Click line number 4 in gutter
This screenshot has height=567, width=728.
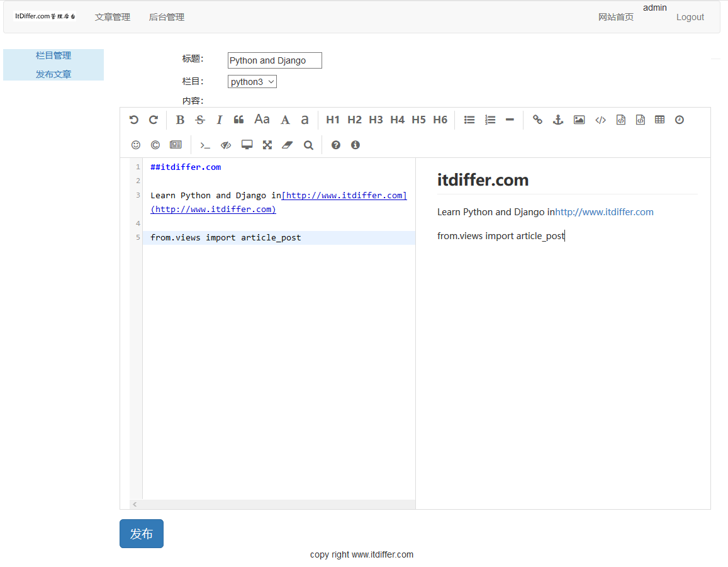pos(138,223)
